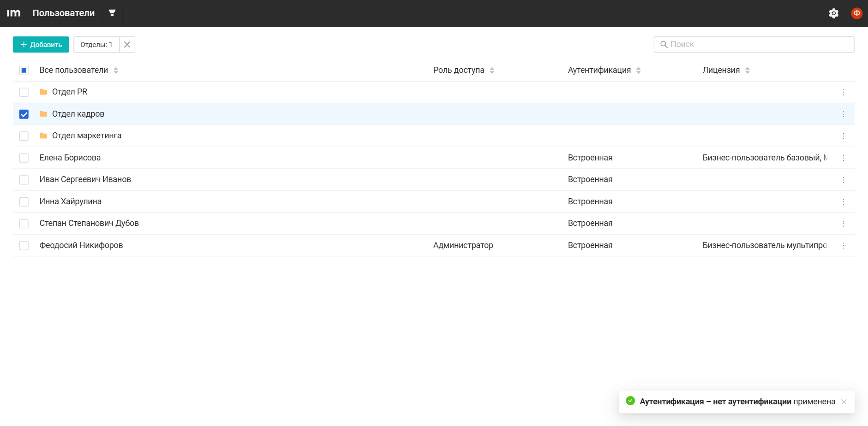
Task: Check the Отдел маркетинга checkbox
Action: point(24,136)
